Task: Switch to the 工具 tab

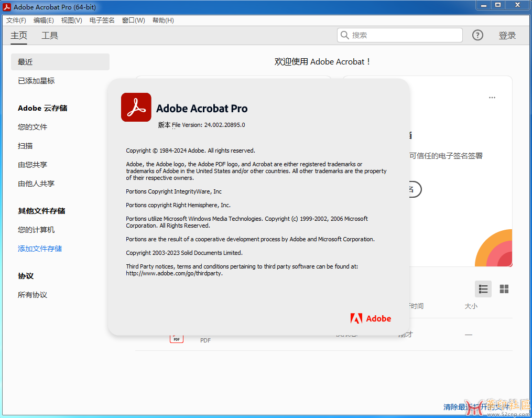Action: [x=50, y=35]
